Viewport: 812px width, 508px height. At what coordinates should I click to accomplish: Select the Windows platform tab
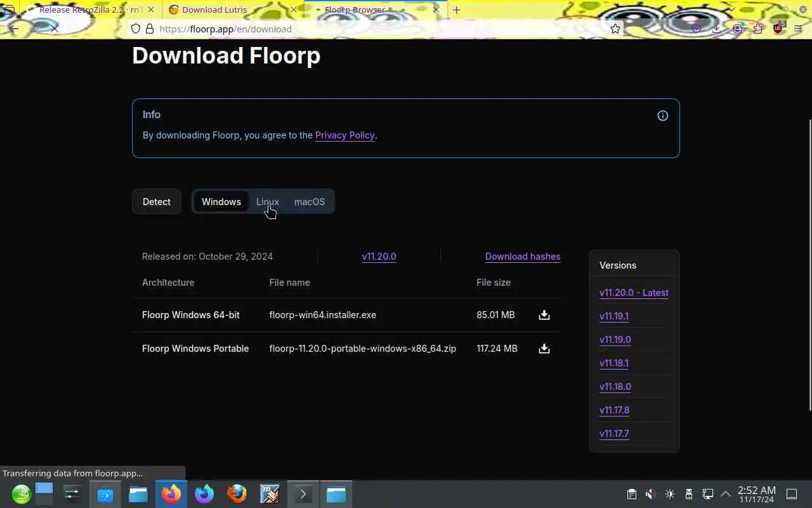[221, 202]
